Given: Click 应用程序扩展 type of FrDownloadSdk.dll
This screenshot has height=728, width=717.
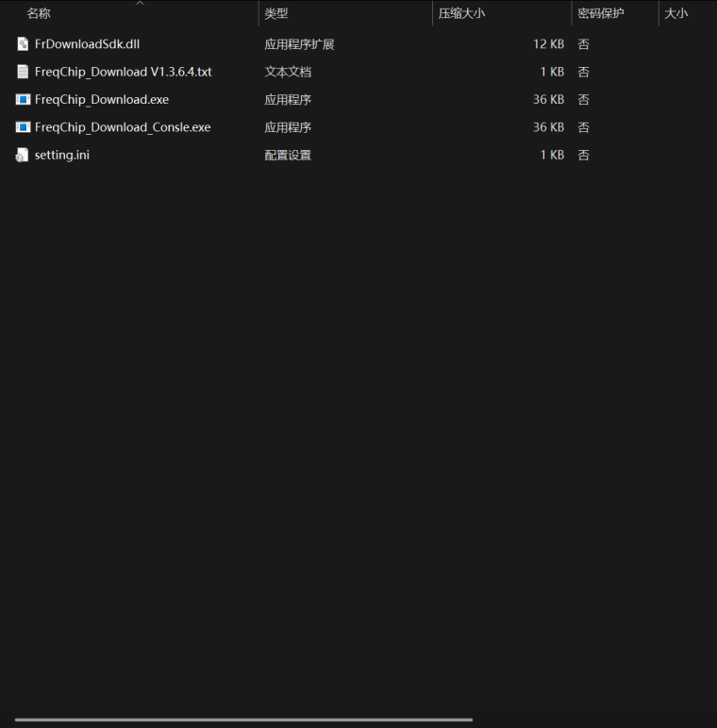Looking at the screenshot, I should coord(299,44).
